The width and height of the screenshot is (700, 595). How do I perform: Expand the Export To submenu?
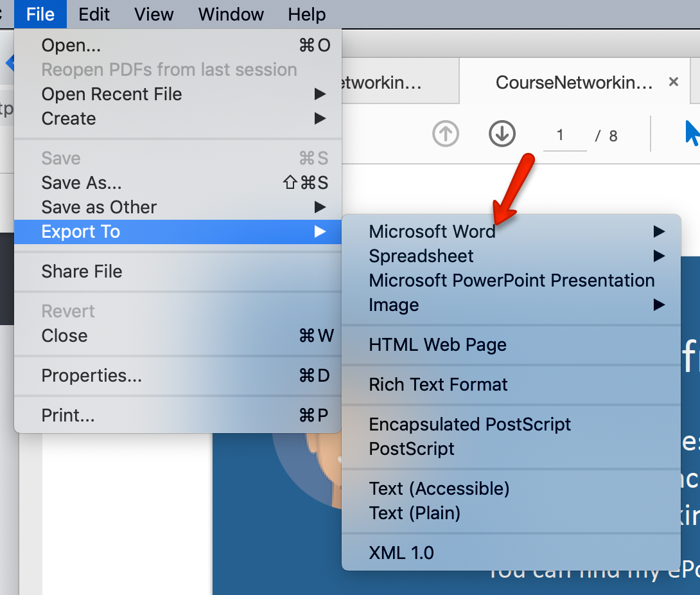[178, 232]
